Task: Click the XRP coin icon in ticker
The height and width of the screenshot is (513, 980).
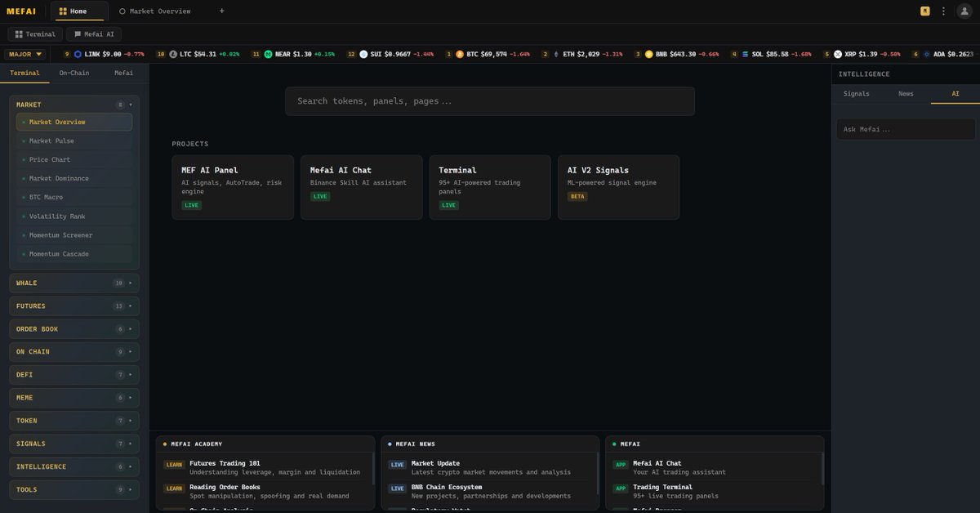Action: tap(838, 54)
